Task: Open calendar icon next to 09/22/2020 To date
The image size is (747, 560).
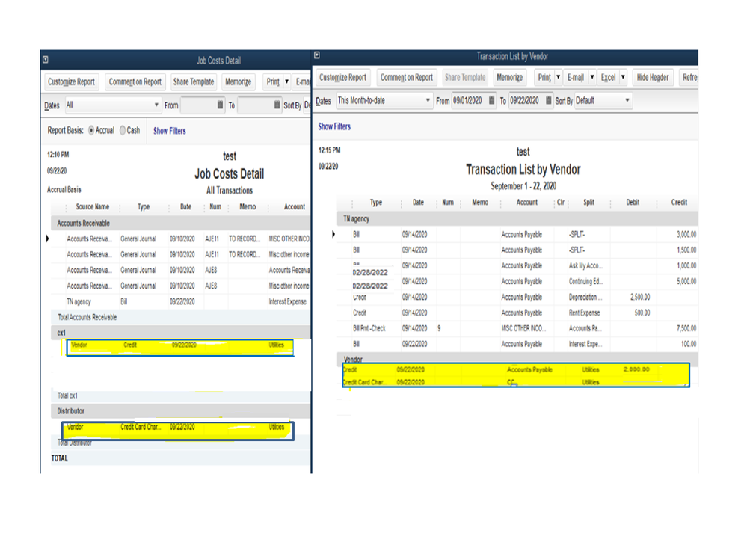Action: pos(549,100)
